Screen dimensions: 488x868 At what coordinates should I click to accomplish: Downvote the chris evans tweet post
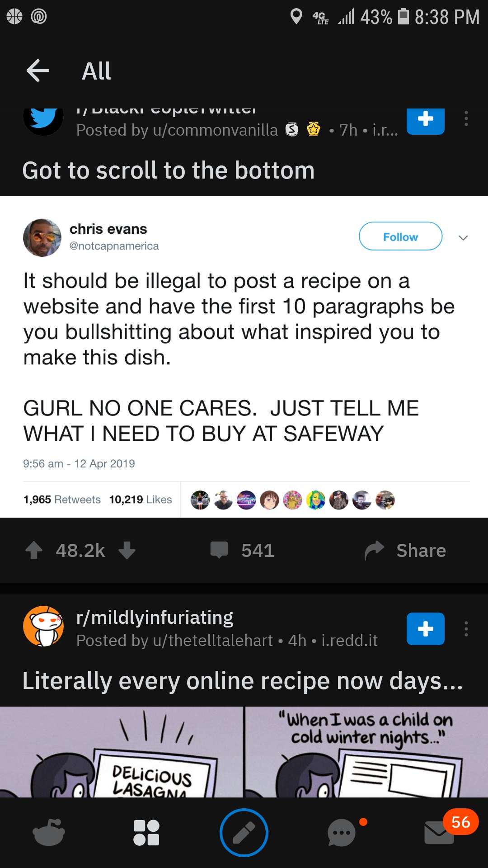[127, 551]
